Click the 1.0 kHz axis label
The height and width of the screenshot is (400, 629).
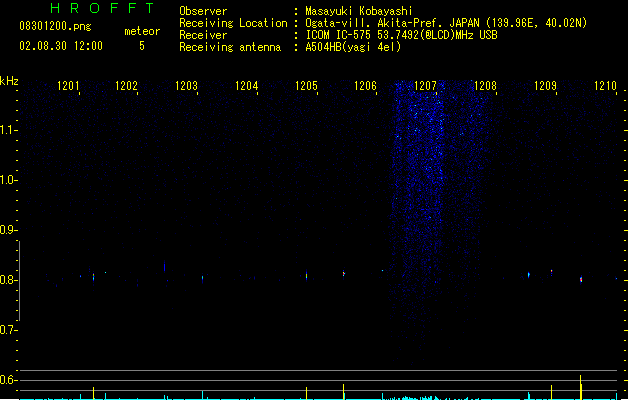(8, 180)
